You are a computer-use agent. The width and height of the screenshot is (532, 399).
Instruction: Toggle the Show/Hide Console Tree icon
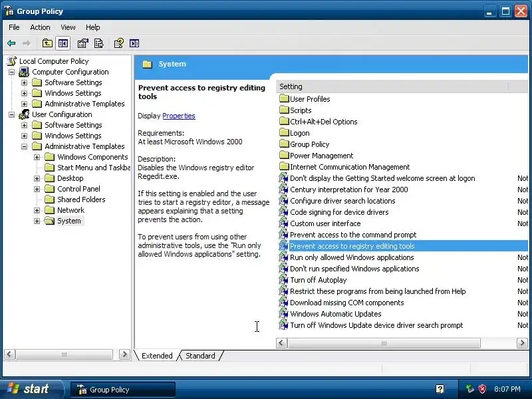click(63, 43)
